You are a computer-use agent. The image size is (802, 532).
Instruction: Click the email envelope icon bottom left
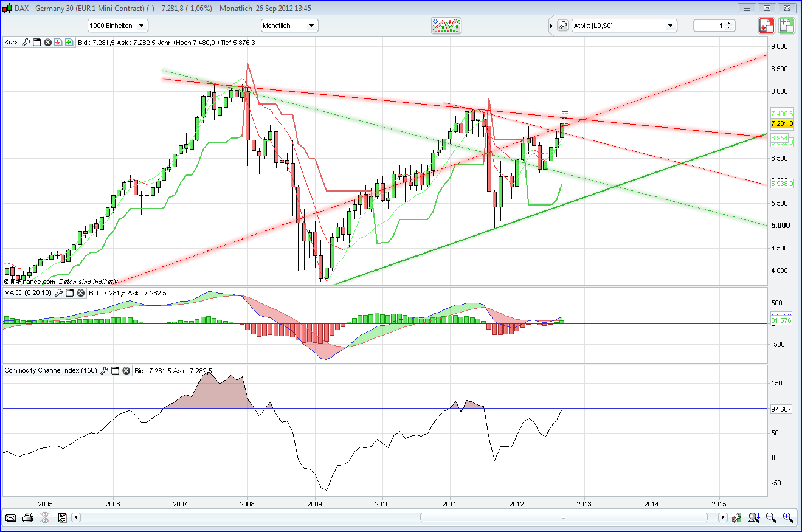pyautogui.click(x=11, y=517)
